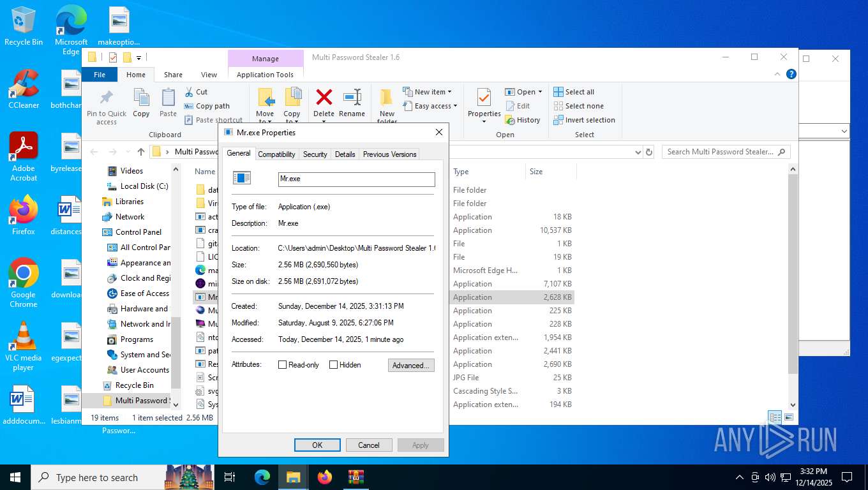Click the Explorer Help question icon
Screen dimensions: 868x490
coord(791,74)
